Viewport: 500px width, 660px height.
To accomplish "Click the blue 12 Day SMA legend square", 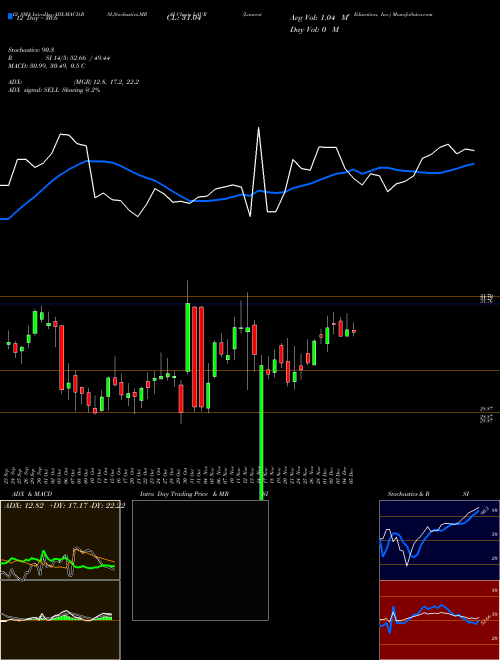I will coord(10,16).
